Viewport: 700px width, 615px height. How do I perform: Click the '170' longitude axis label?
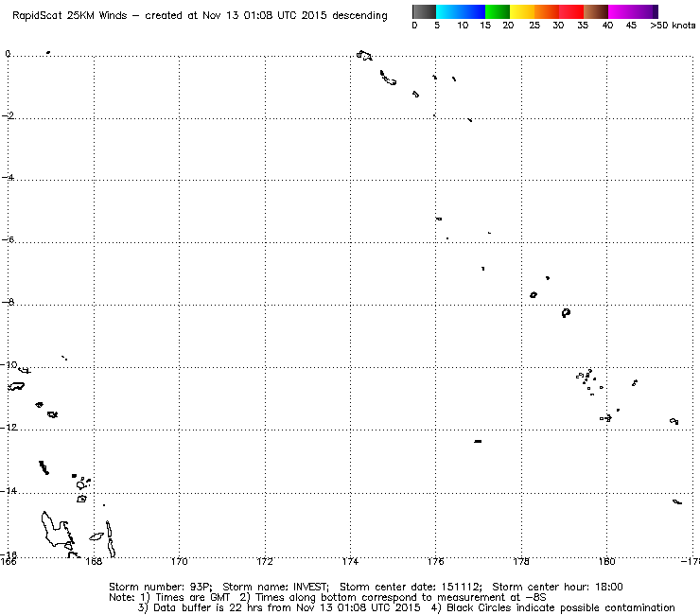[x=179, y=561]
